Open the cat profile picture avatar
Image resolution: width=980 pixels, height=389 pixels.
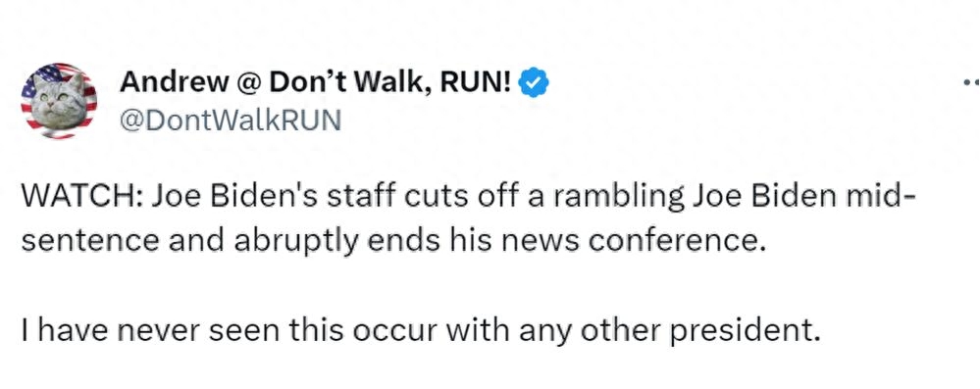59,101
